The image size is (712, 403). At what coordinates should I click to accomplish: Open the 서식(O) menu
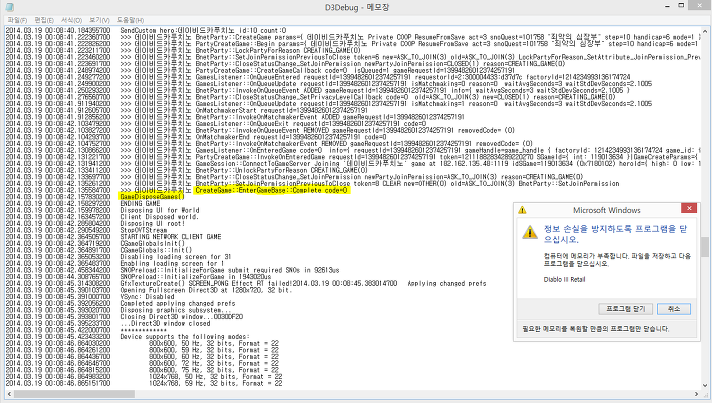coord(71,20)
